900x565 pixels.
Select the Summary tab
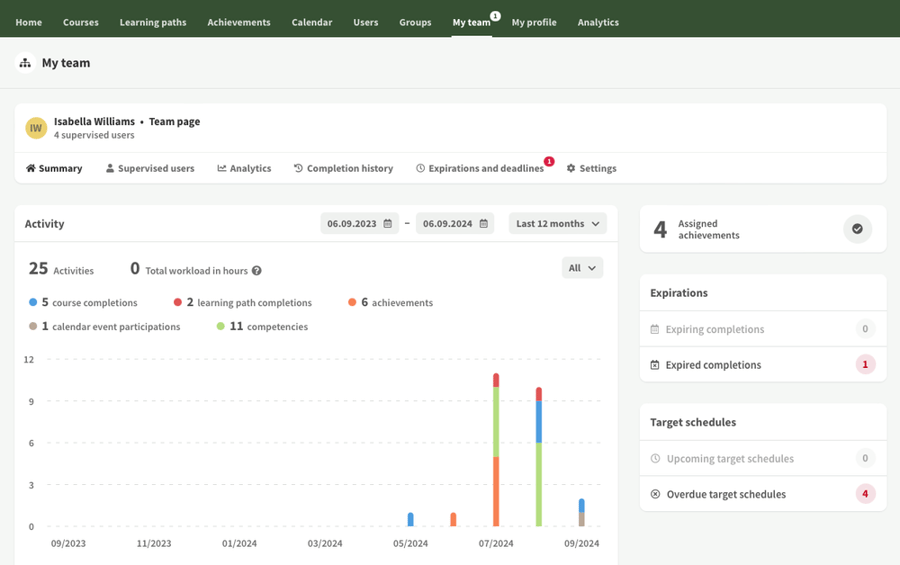coord(54,168)
